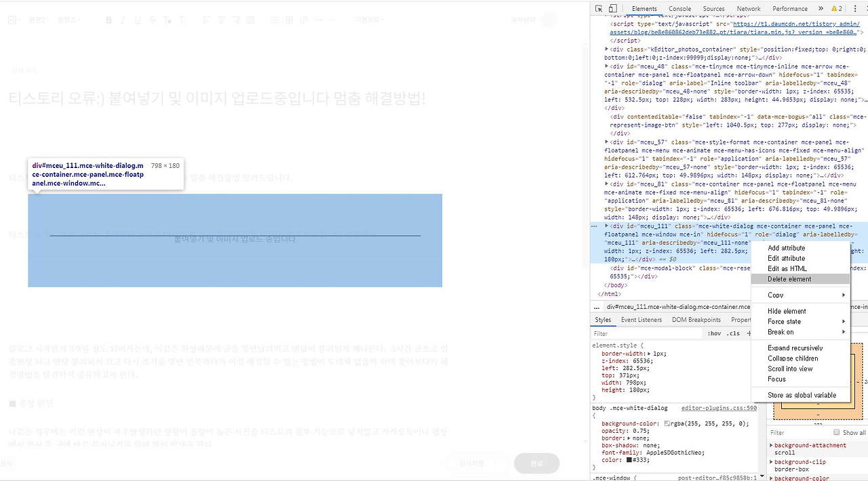
Task: Choose Edit as HTML
Action: 800,269
